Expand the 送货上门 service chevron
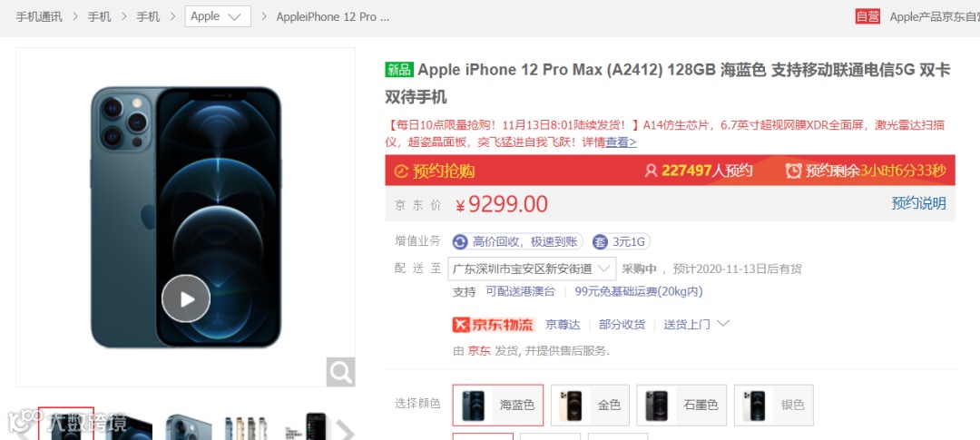The width and height of the screenshot is (980, 440). tap(723, 324)
